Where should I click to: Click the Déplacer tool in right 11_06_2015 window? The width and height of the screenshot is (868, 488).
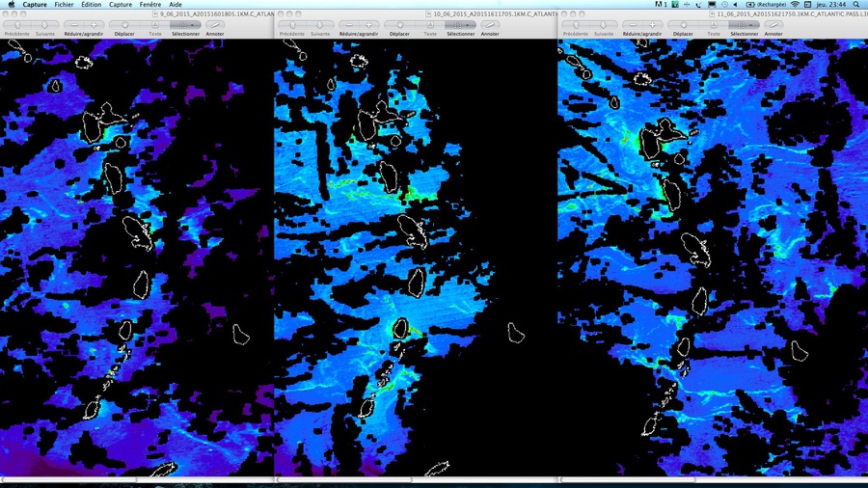tap(683, 24)
